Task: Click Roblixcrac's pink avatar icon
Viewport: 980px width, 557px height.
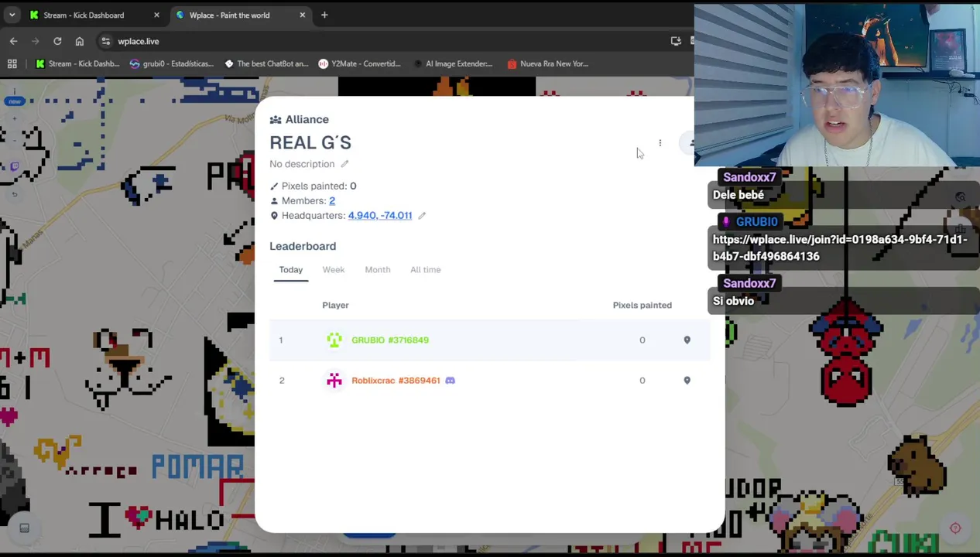Action: 334,381
